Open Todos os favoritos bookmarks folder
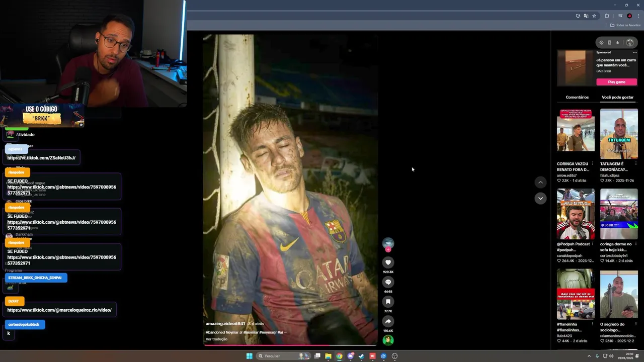The width and height of the screenshot is (644, 362). click(x=625, y=25)
